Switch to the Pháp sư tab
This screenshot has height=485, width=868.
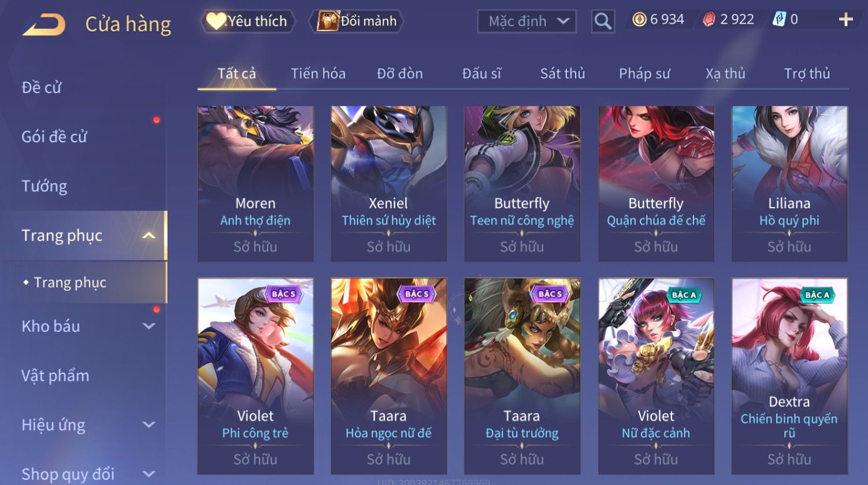[644, 73]
